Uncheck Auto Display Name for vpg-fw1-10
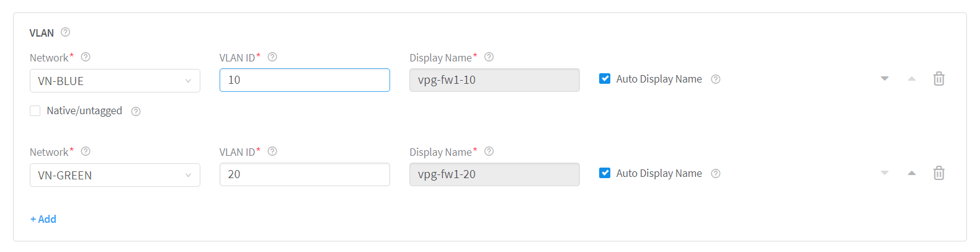Viewport: 980px width, 252px height. 605,79
